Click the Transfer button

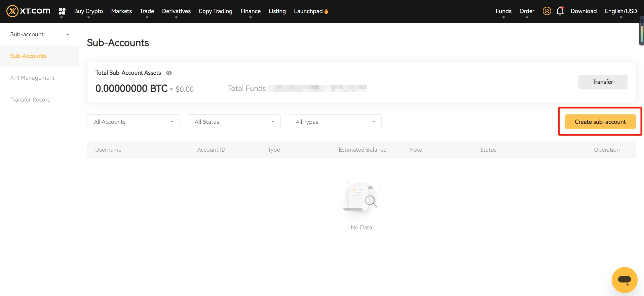click(603, 82)
